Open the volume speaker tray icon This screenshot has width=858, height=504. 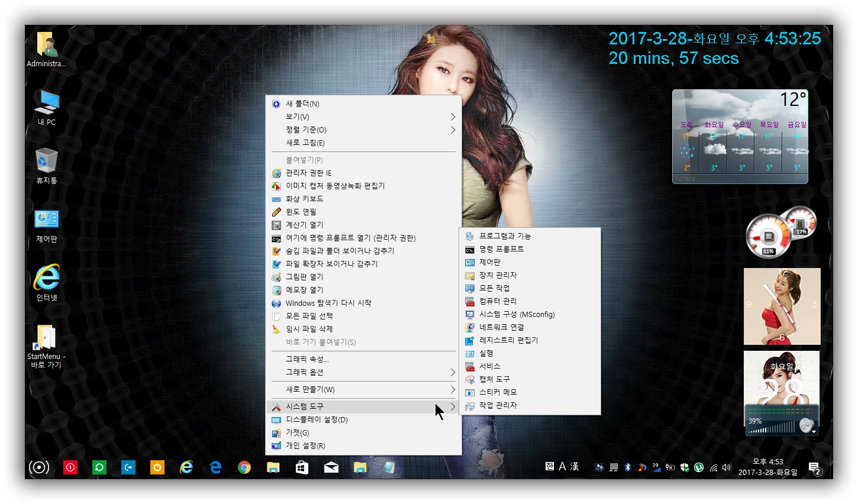click(727, 467)
